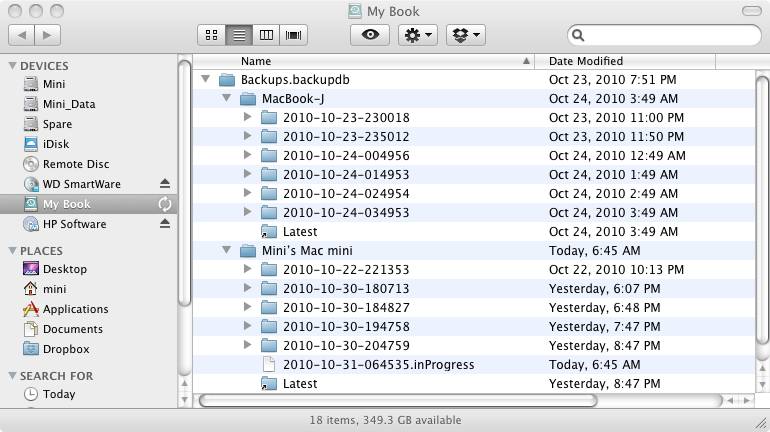Viewport: 770px width, 432px height.
Task: Click toolbar hide pill button
Action: coord(751,11)
